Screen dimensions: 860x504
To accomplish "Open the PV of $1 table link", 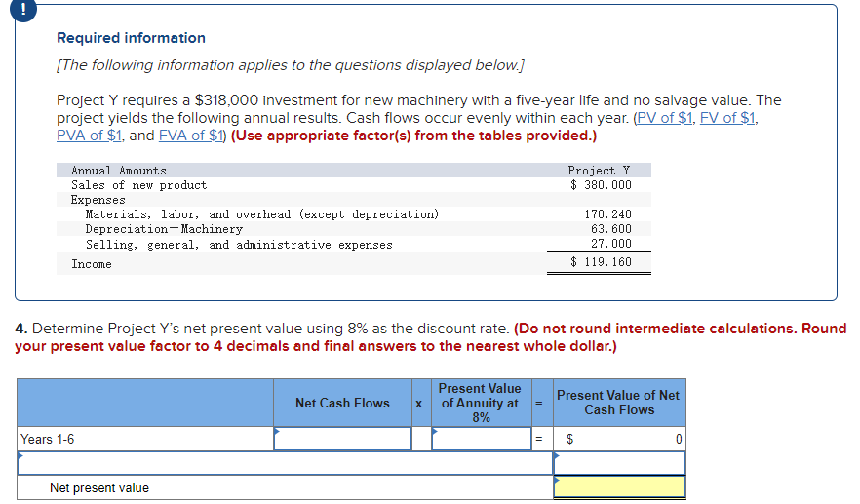I will click(x=665, y=118).
